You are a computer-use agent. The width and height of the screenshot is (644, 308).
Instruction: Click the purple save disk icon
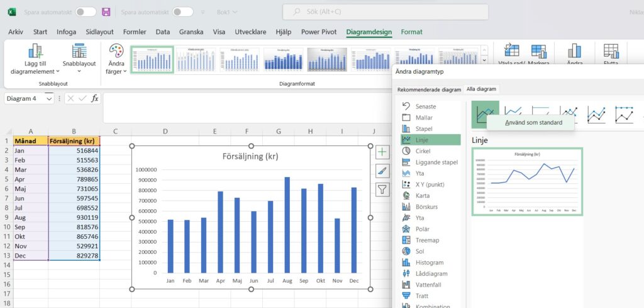click(x=106, y=12)
